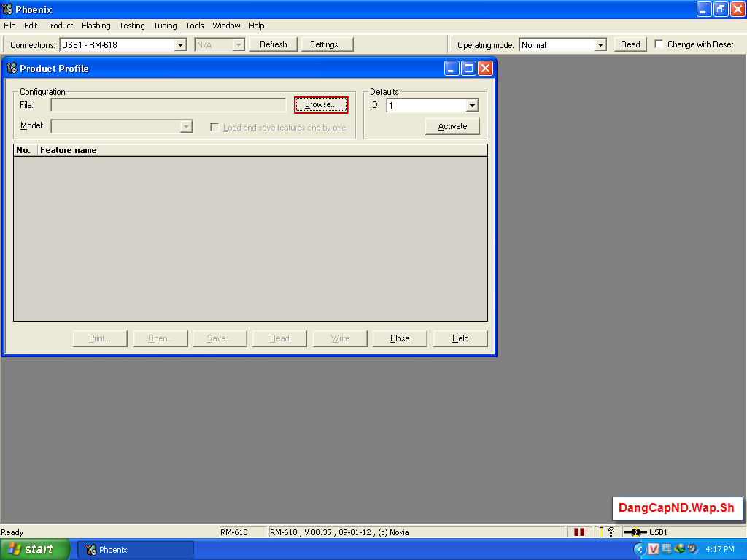Enable the Change with Reset checkbox
The image size is (747, 560).
pyautogui.click(x=659, y=44)
